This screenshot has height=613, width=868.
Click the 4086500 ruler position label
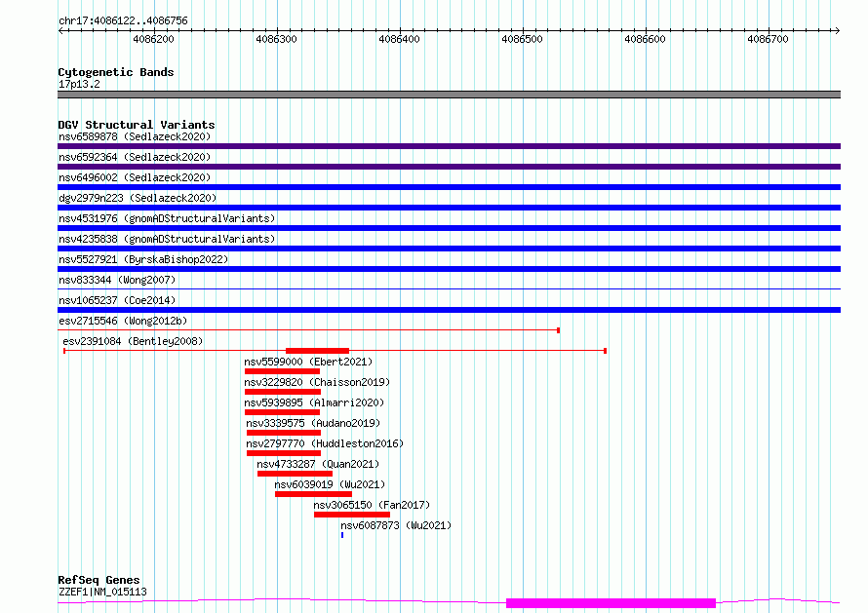522,39
